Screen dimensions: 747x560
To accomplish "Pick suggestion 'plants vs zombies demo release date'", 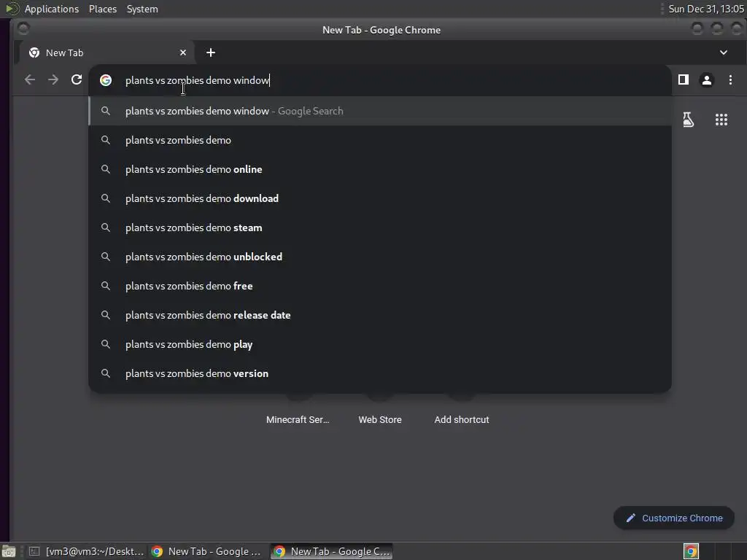I will tap(380, 315).
